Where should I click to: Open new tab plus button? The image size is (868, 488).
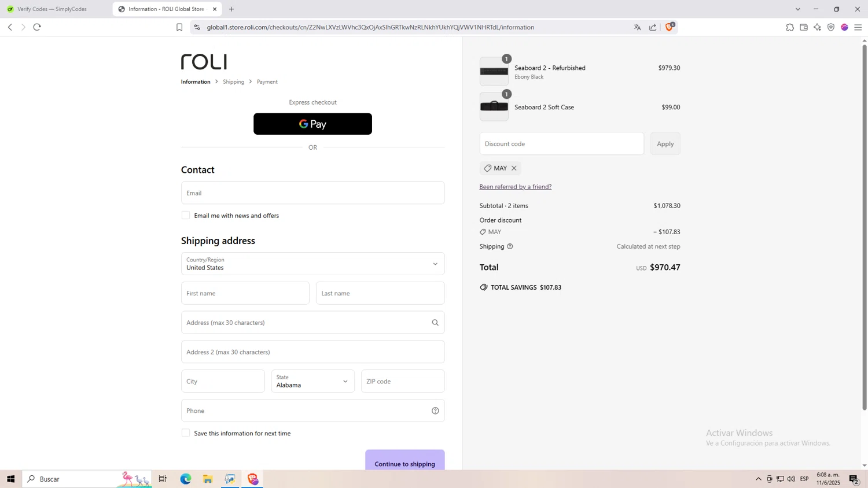click(231, 9)
